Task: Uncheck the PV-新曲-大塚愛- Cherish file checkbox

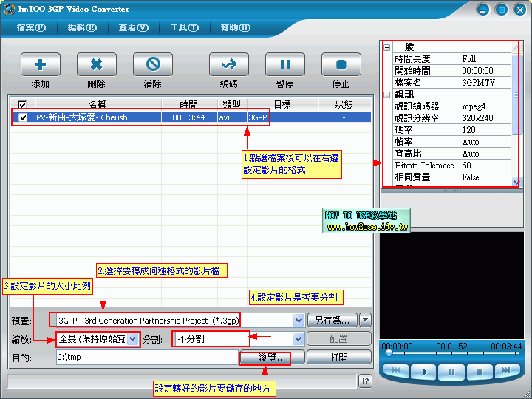Action: [x=23, y=117]
